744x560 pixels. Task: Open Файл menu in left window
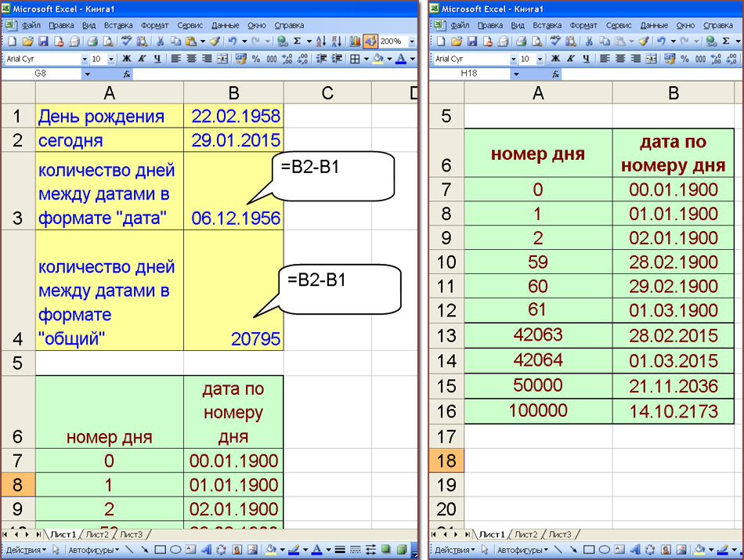coord(31,25)
